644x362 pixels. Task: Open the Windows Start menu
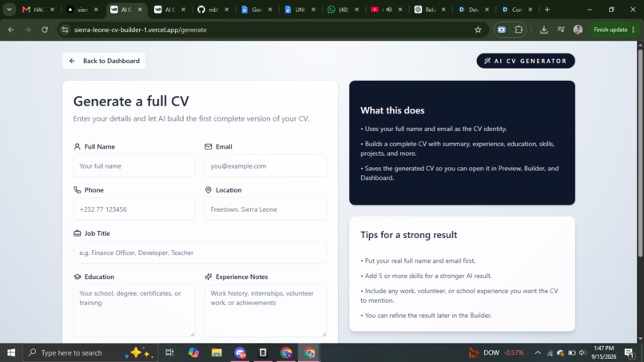click(11, 352)
